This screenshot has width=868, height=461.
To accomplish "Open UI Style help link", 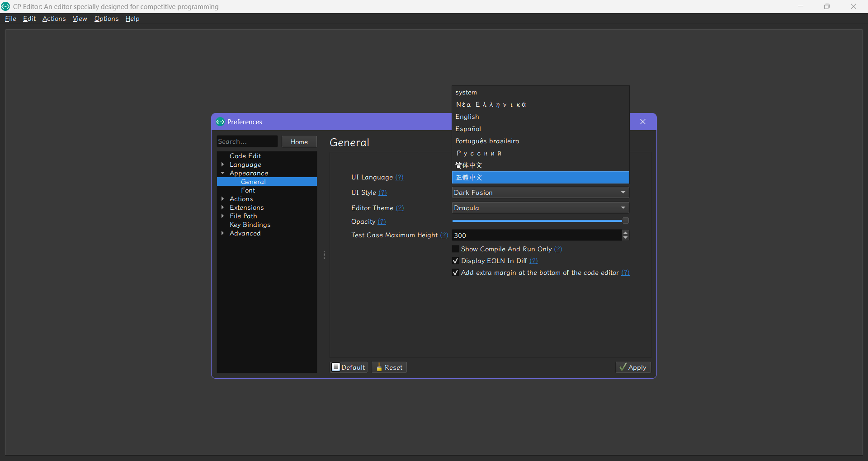I will click(383, 193).
